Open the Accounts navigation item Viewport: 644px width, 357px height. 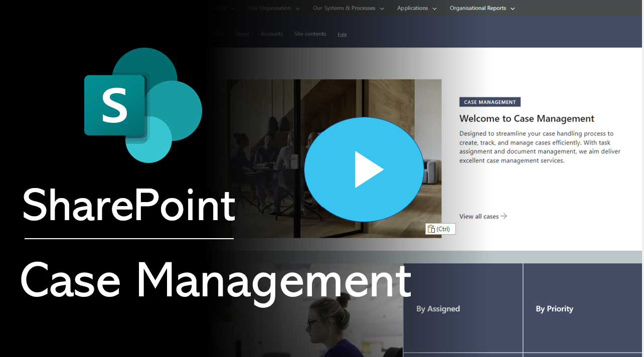pos(271,34)
